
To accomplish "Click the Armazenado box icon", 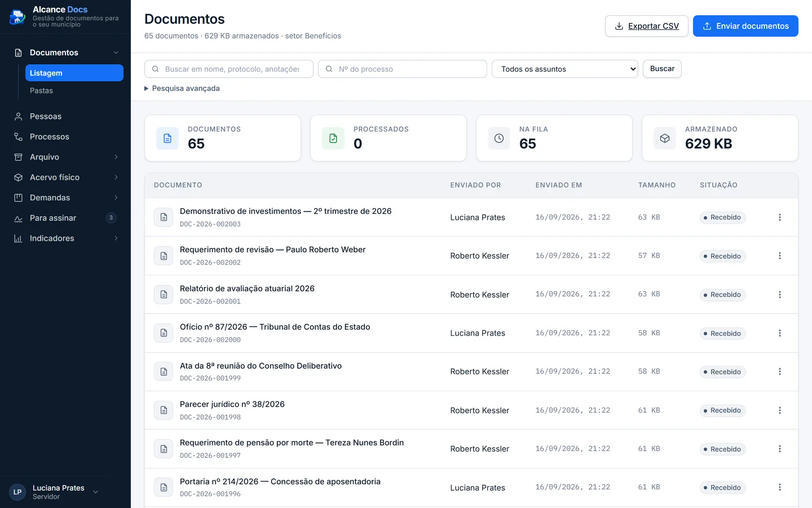I will 665,138.
